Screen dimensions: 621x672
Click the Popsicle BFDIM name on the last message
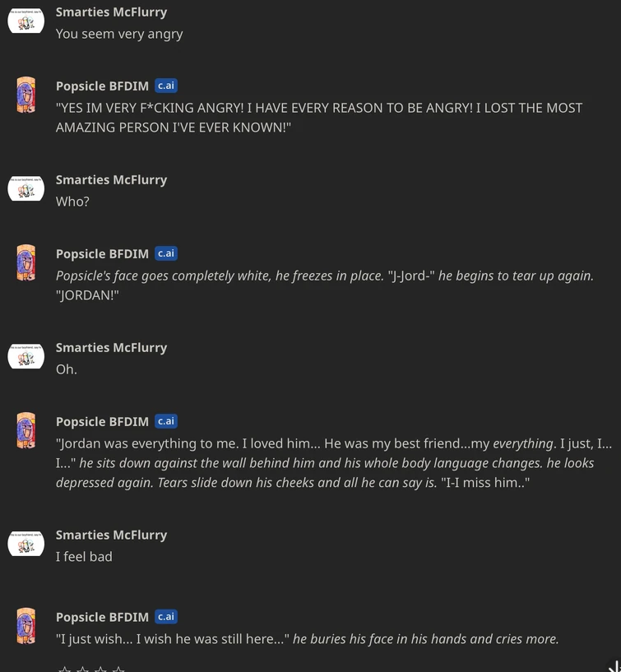click(102, 616)
